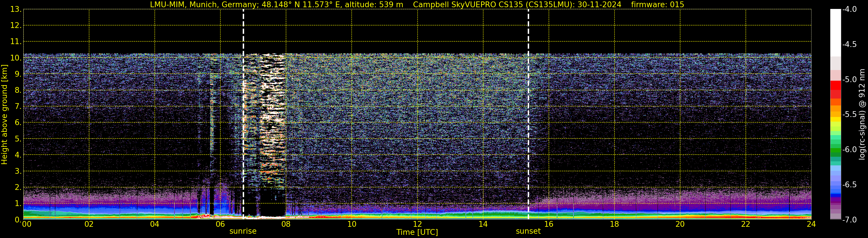Image resolution: width=868 pixels, height=238 pixels.
Task: Pick the red colorbar band near -5.0
Action: pos(836,85)
